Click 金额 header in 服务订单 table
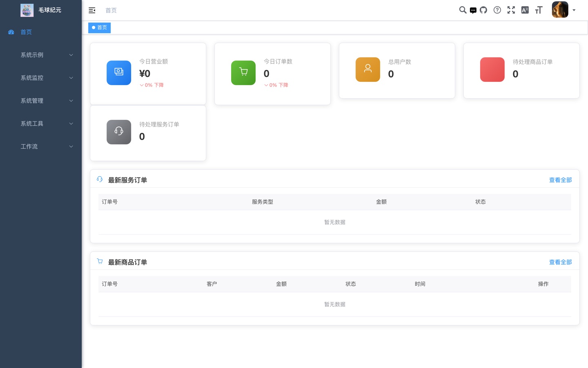This screenshot has height=368, width=588. click(381, 202)
